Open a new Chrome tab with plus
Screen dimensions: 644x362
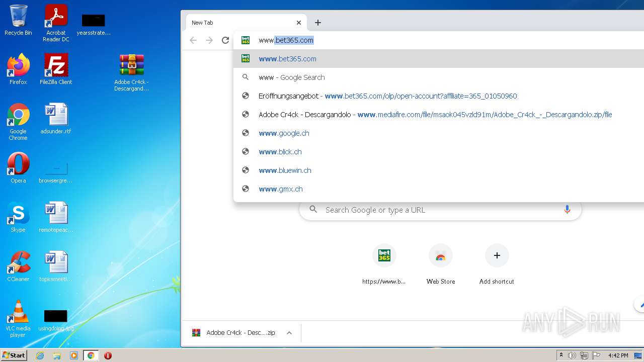(317, 23)
